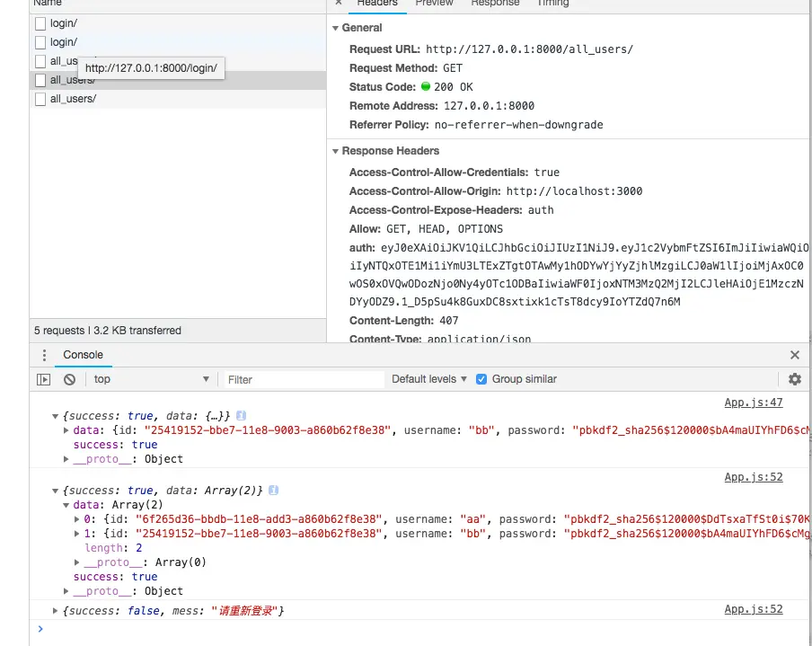Expand array item 0 with username aa

[77, 519]
